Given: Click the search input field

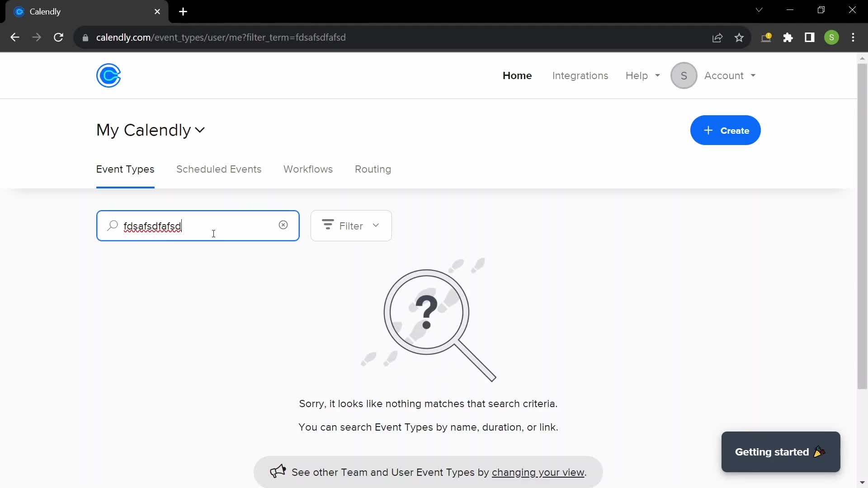Looking at the screenshot, I should [198, 226].
